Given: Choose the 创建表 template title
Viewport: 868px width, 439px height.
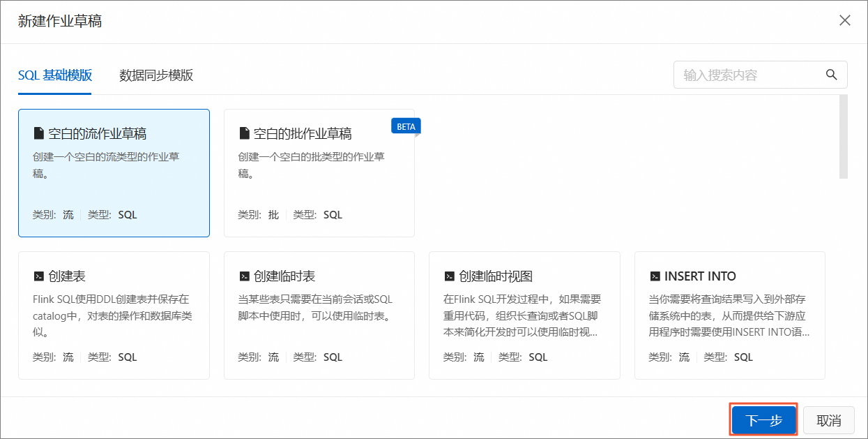Looking at the screenshot, I should pos(67,276).
